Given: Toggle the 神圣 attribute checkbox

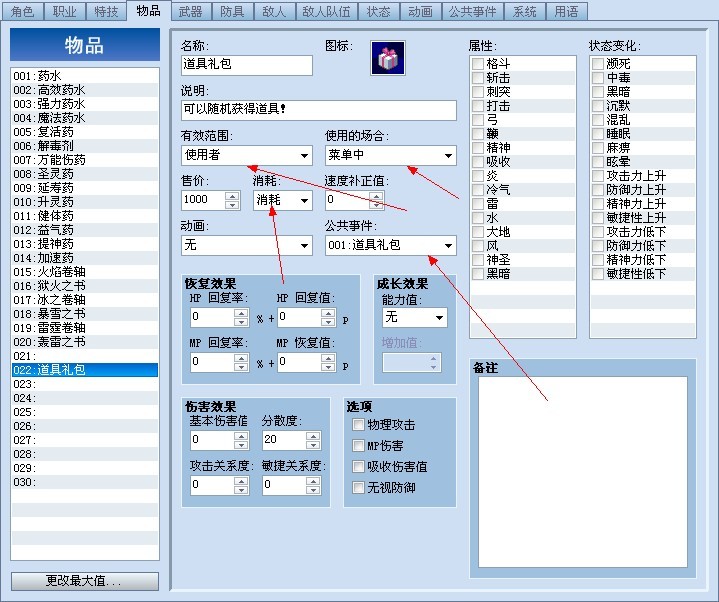Looking at the screenshot, I should pyautogui.click(x=478, y=260).
